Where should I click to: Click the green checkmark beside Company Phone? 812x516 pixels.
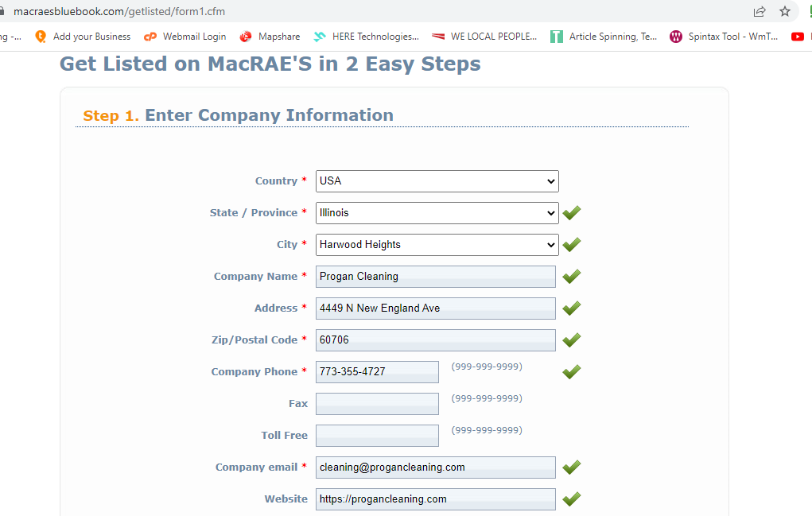pos(572,372)
